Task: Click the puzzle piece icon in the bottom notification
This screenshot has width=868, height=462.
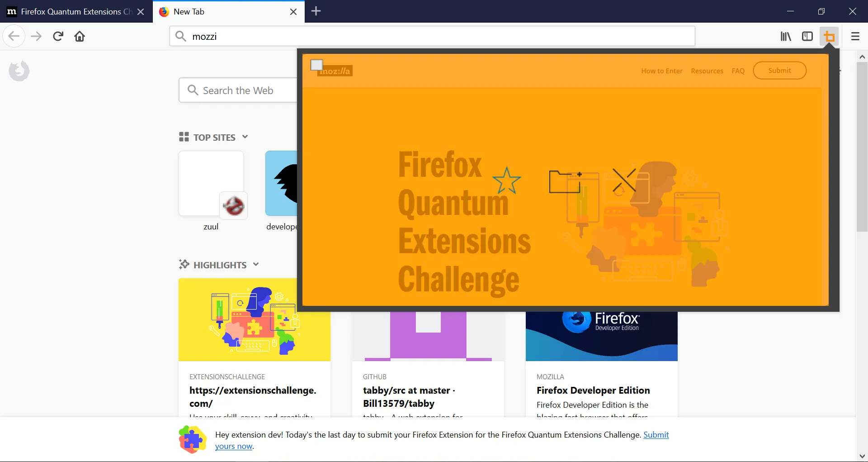Action: tap(193, 439)
